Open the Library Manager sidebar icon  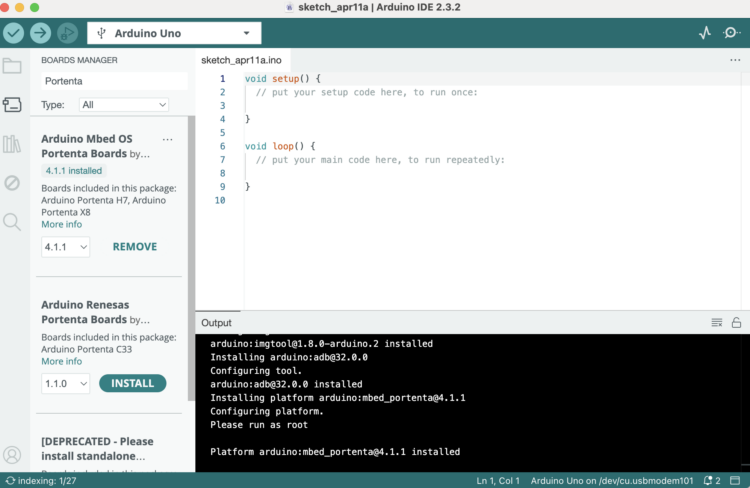[x=12, y=144]
